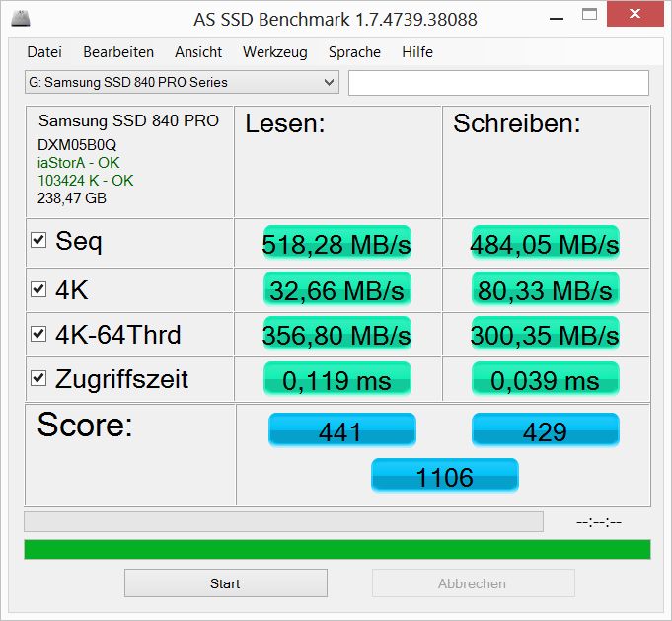Close the AS SSD Benchmark window
This screenshot has height=621, width=672.
(x=635, y=14)
